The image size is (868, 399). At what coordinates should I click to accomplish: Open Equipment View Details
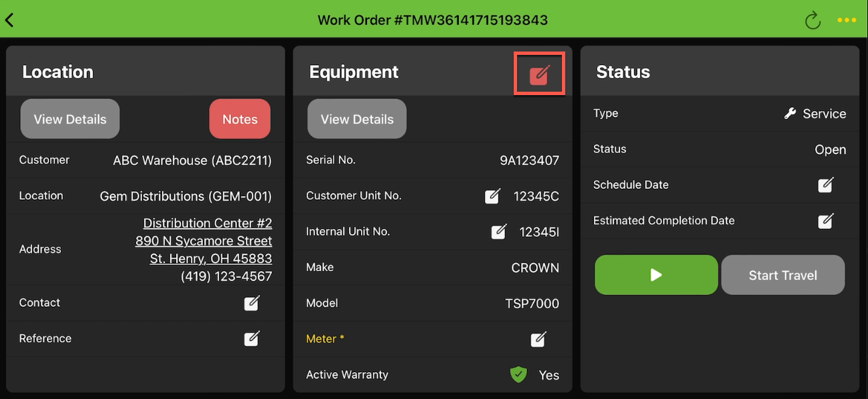pyautogui.click(x=357, y=119)
